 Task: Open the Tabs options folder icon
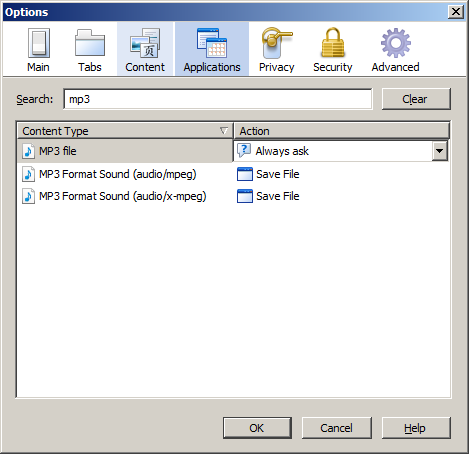click(x=90, y=43)
